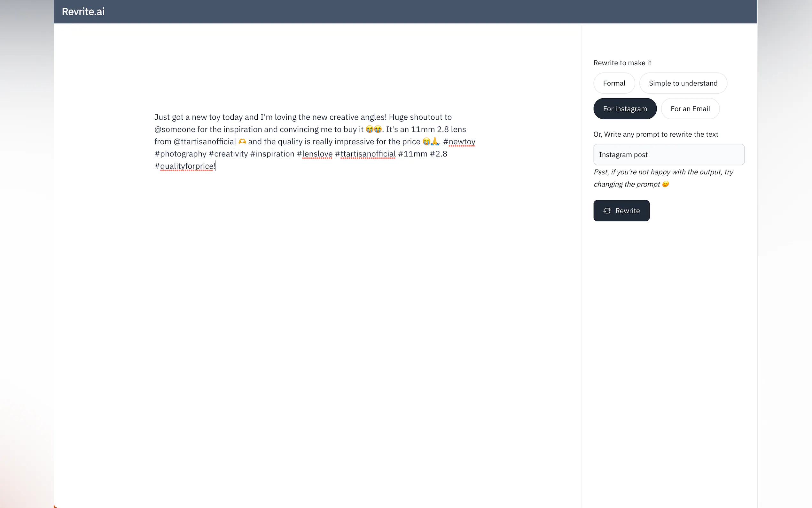812x508 pixels.
Task: Click the praying hands emoji after "price"
Action: click(x=434, y=141)
